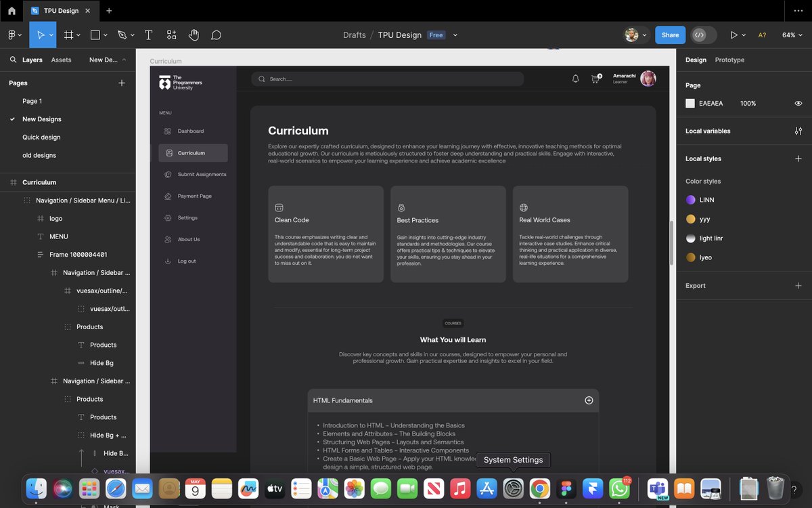Click the page opacity 100% field

pos(748,104)
